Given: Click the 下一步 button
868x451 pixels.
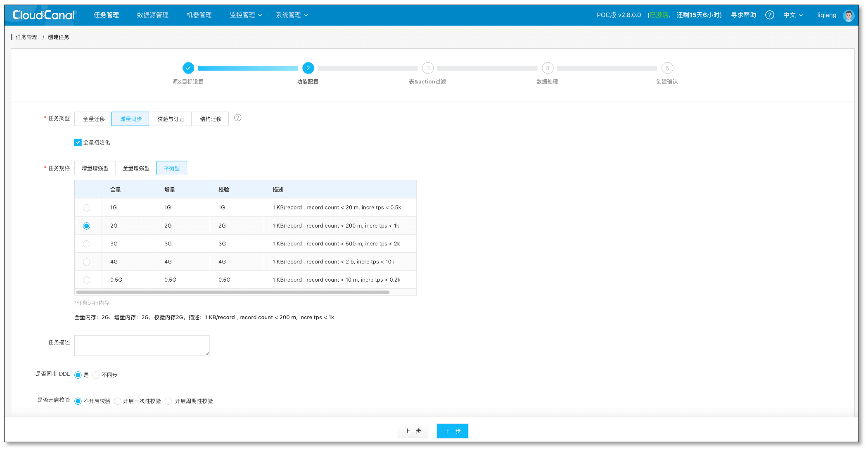Looking at the screenshot, I should pyautogui.click(x=452, y=431).
